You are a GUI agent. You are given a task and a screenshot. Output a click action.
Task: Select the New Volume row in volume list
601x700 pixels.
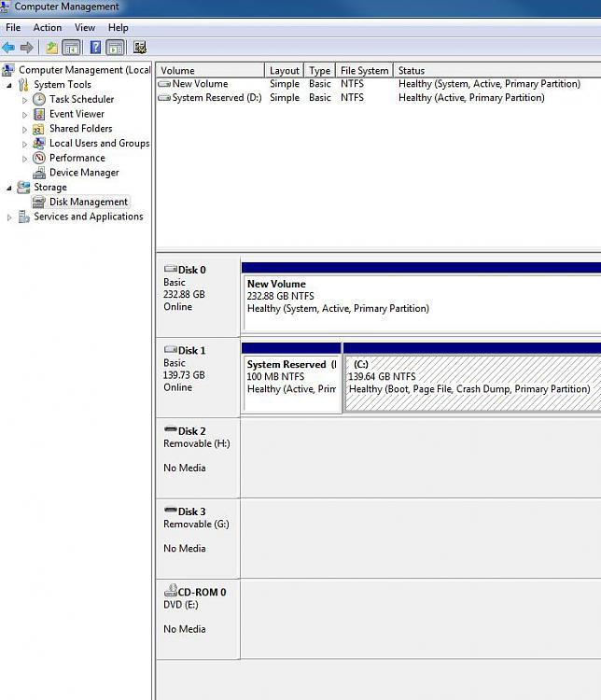click(379, 83)
